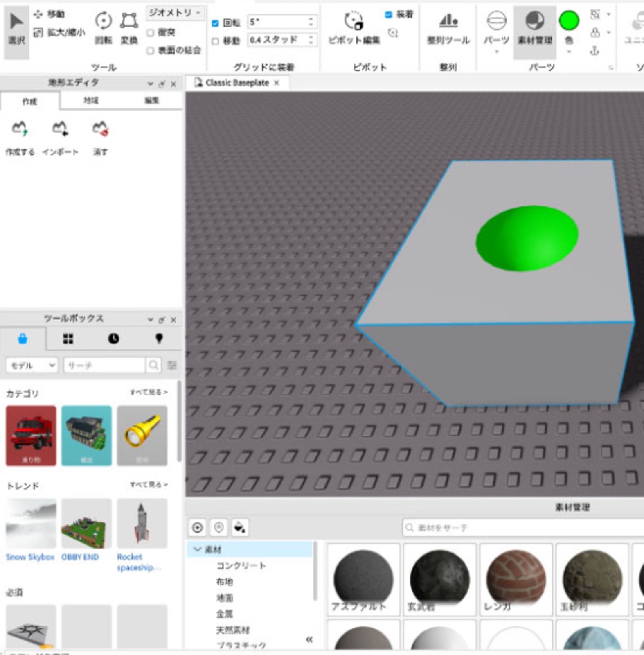The image size is (644, 655).
Task: Enable the 衝突 collisions checkbox
Action: pos(151,32)
